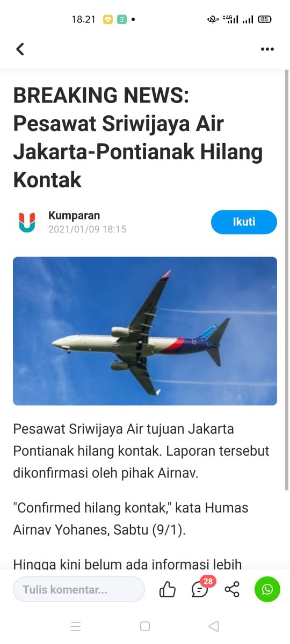Follow Kumparan with the Ikuti button
The image size is (290, 644).
click(244, 222)
